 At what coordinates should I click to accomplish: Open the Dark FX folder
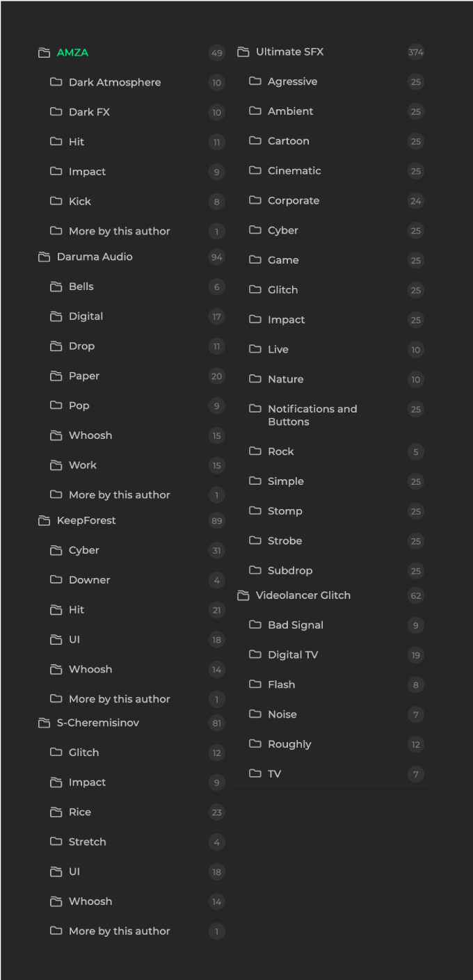click(89, 112)
